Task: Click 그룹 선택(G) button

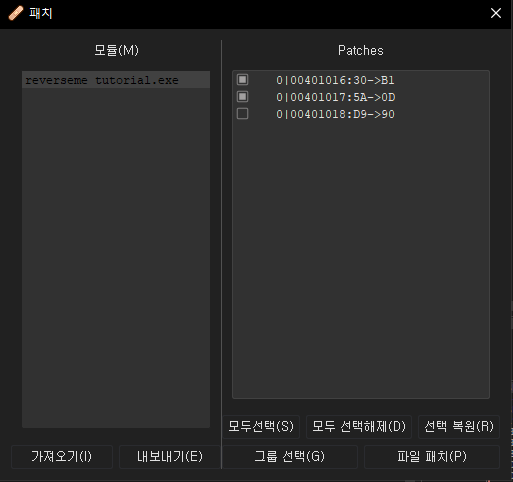Action: 290,457
